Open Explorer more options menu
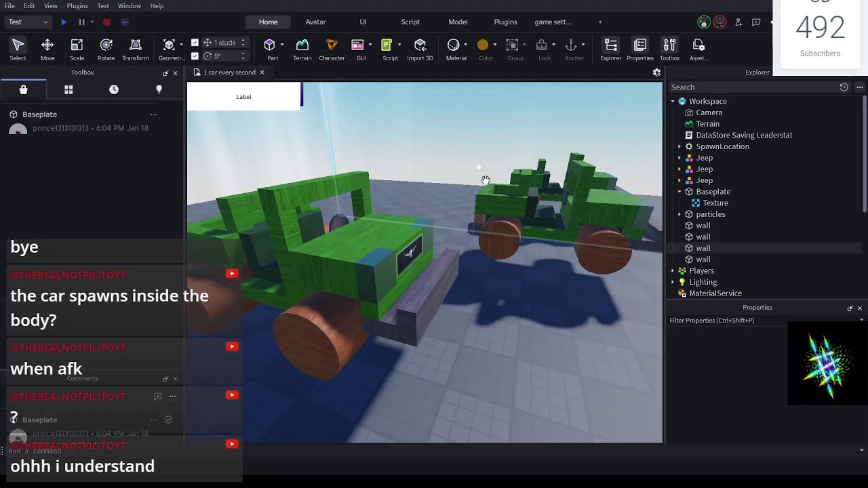Screen dimensions: 868x488 pyautogui.click(x=860, y=87)
